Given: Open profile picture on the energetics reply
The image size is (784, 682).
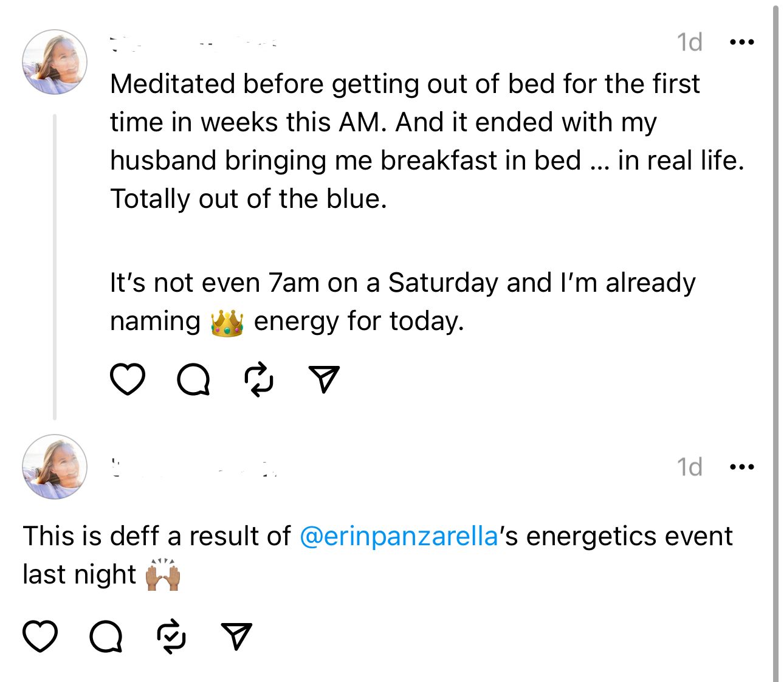Looking at the screenshot, I should 55,467.
